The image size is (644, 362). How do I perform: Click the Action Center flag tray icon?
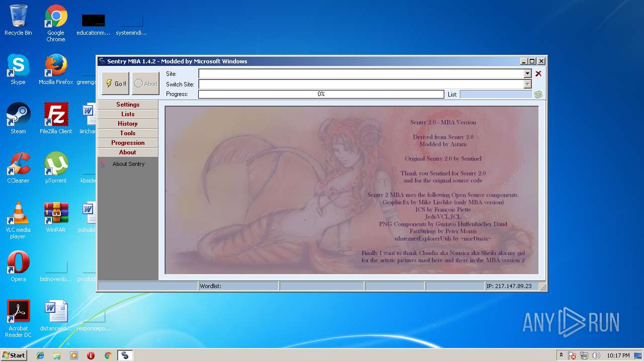coord(572,355)
